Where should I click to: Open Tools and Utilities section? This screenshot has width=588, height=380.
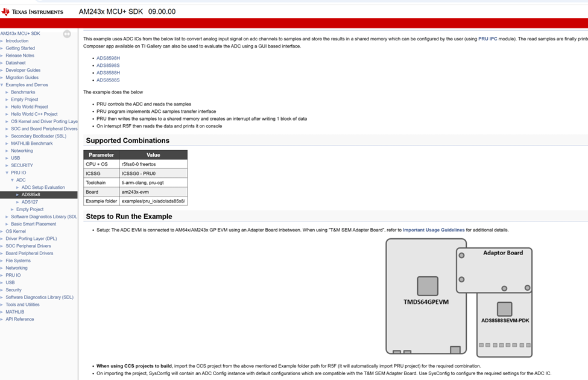pos(22,305)
